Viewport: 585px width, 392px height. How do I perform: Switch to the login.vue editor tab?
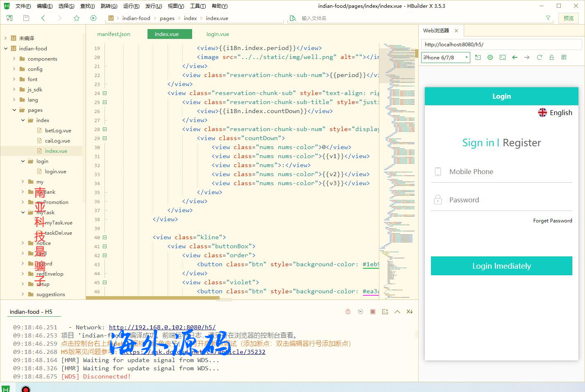point(218,34)
